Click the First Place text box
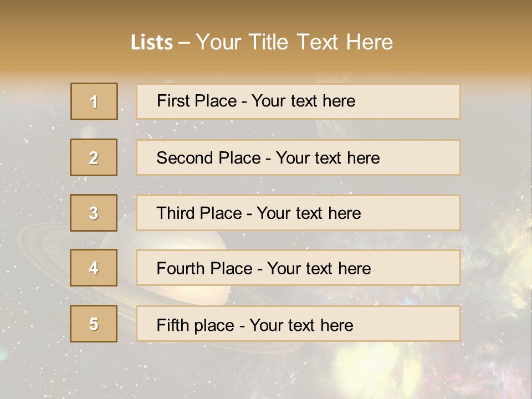This screenshot has width=532, height=399. (x=298, y=101)
